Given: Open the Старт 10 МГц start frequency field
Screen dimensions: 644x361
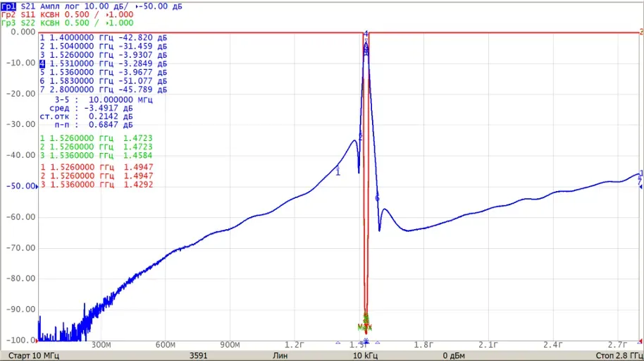Looking at the screenshot, I should pos(34,355).
